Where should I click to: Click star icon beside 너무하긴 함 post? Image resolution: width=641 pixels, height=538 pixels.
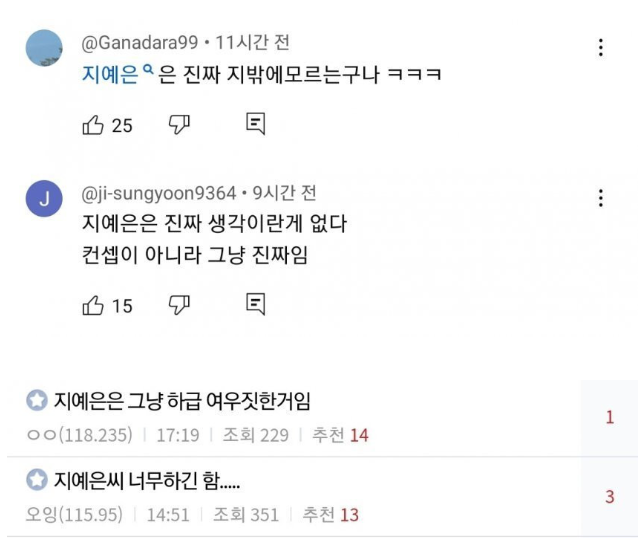click(x=37, y=481)
